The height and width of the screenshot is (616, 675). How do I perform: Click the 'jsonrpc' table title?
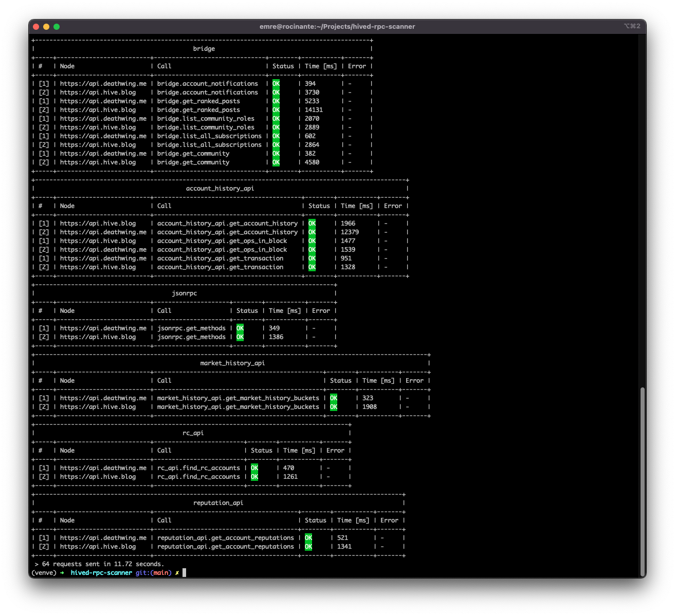click(185, 293)
